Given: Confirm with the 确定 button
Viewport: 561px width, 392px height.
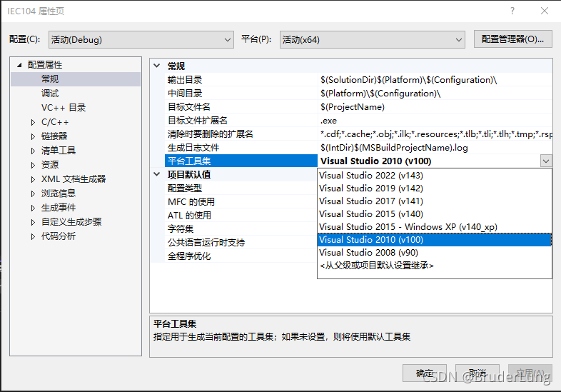Looking at the screenshot, I should (x=425, y=373).
